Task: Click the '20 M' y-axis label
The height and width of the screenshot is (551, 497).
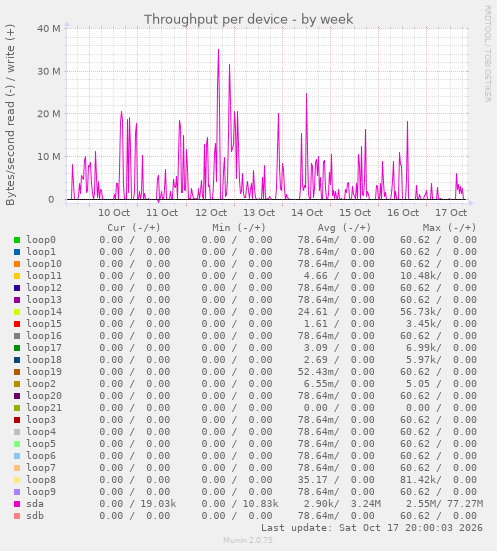Action: (49, 114)
